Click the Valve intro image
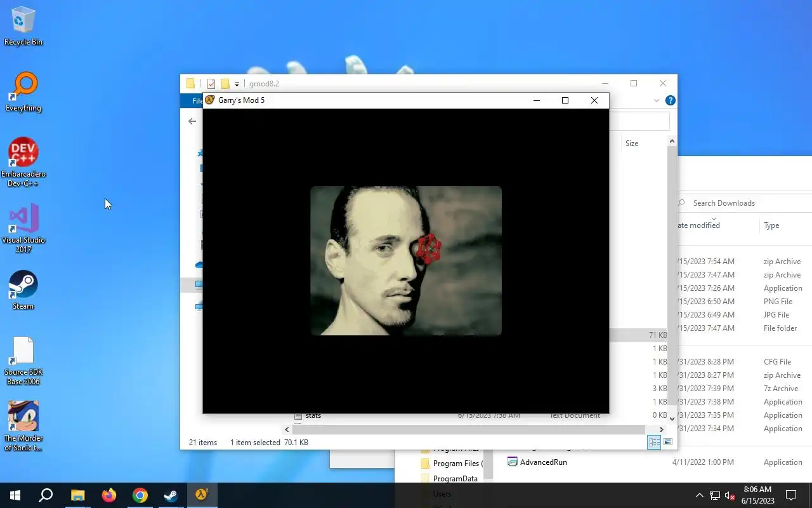The width and height of the screenshot is (812, 508). pyautogui.click(x=406, y=260)
